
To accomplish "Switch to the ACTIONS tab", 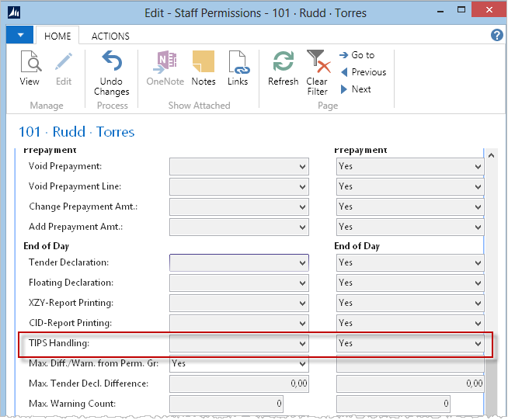I will [x=111, y=36].
